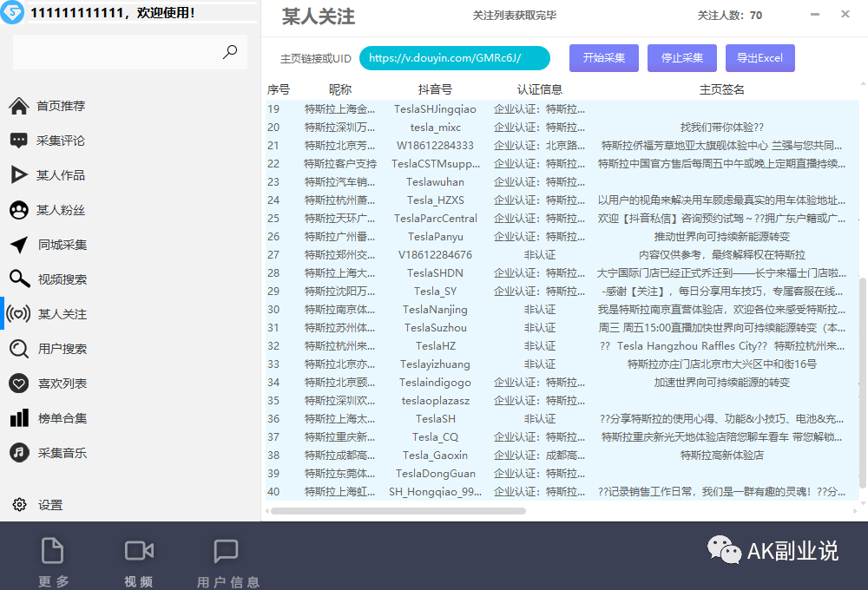The height and width of the screenshot is (590, 868).
Task: Select row 特斯拉客户支持
Action: coord(562,164)
